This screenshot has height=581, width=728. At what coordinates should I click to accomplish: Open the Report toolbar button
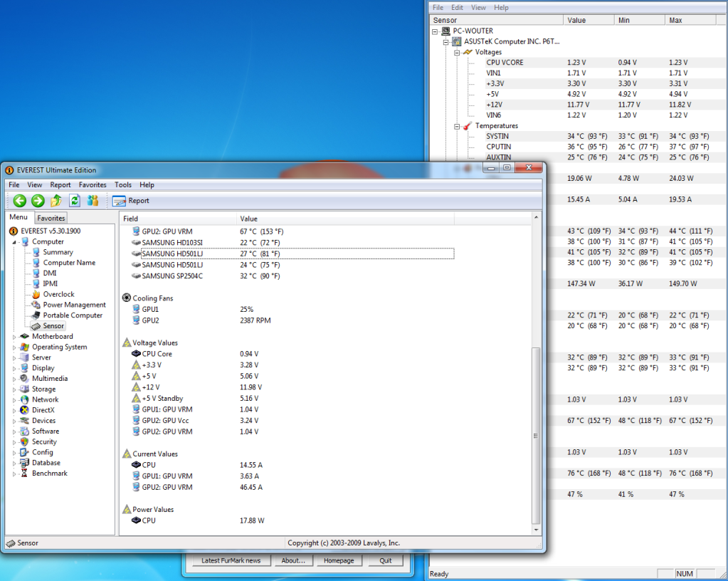pos(131,201)
